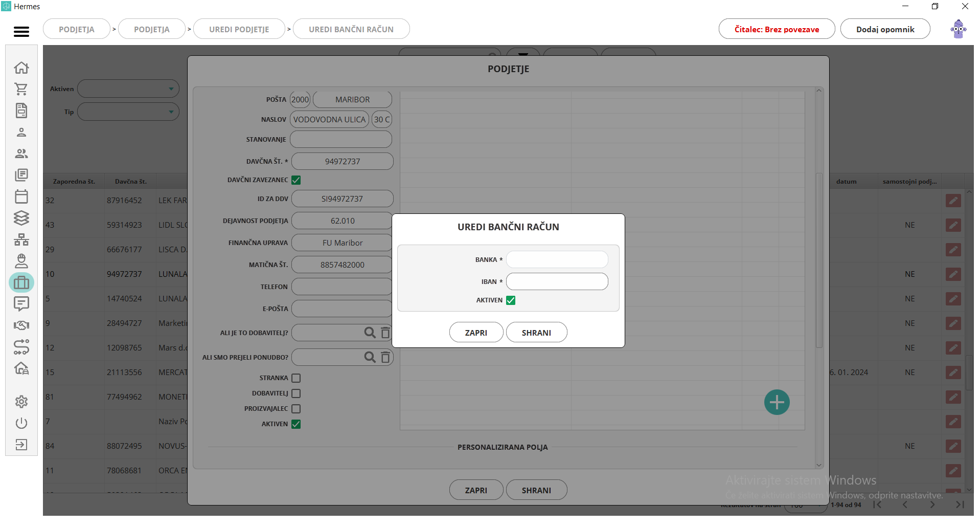
Task: Open the briefcase companies sidebar icon
Action: pyautogui.click(x=21, y=282)
